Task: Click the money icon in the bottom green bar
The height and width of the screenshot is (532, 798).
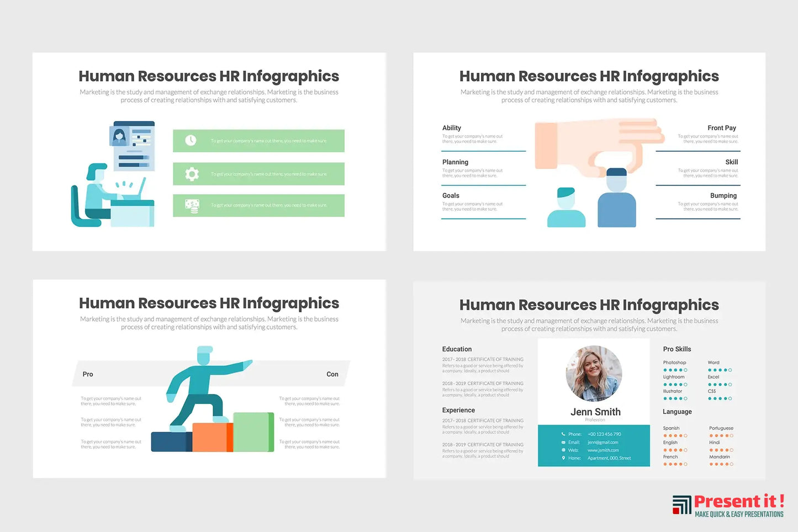Action: [192, 206]
